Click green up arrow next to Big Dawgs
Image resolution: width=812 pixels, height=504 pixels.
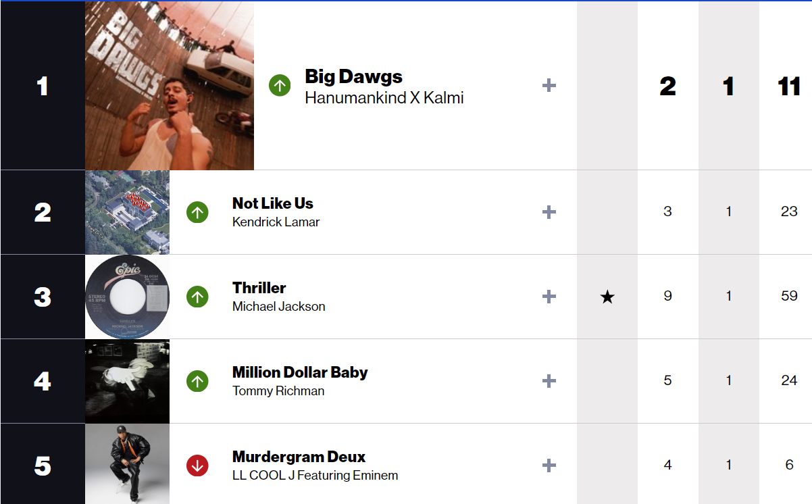coord(280,86)
